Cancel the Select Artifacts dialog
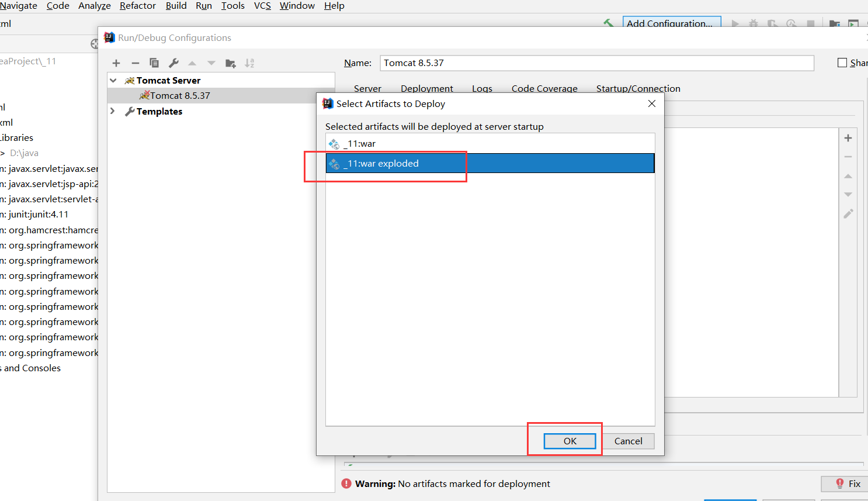 point(628,441)
